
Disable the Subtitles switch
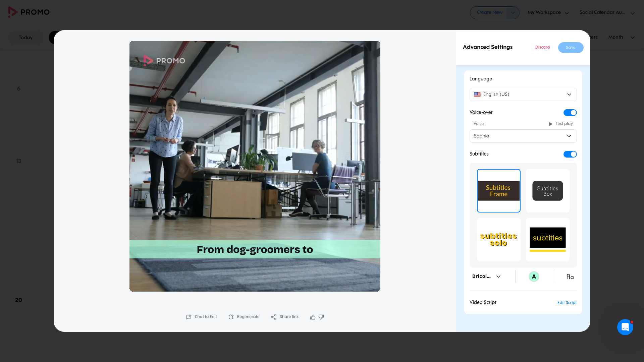[570, 154]
